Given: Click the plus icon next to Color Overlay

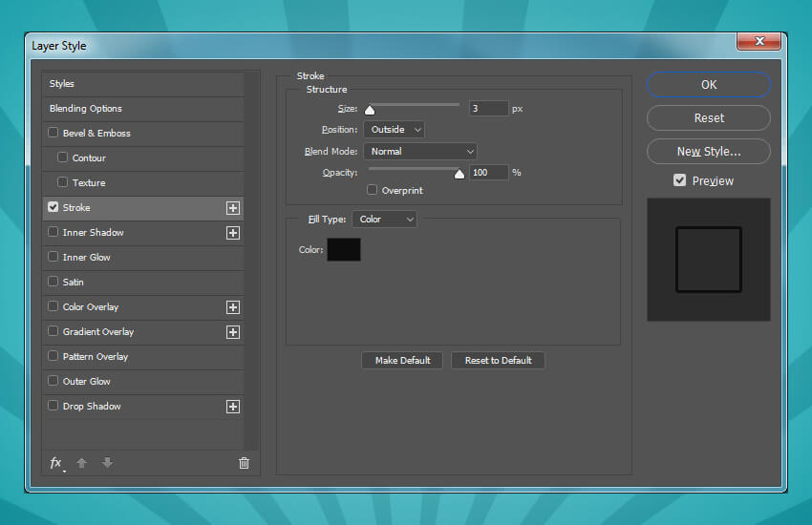Looking at the screenshot, I should tap(232, 307).
